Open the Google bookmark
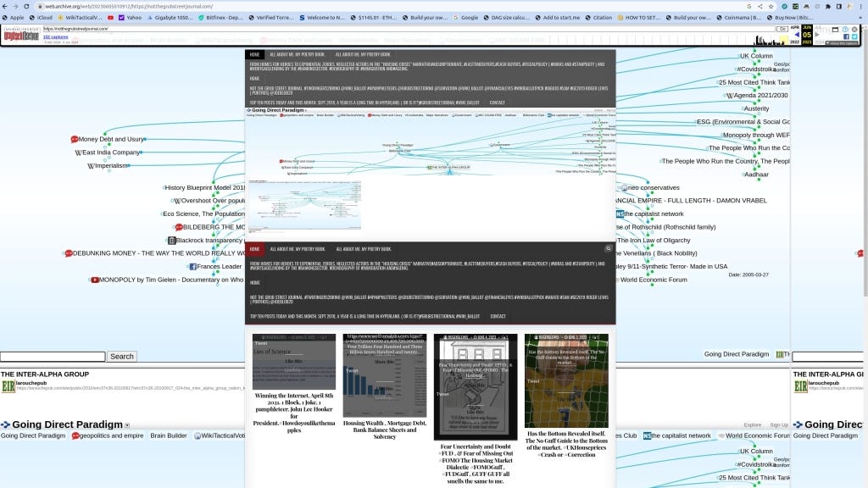 466,18
